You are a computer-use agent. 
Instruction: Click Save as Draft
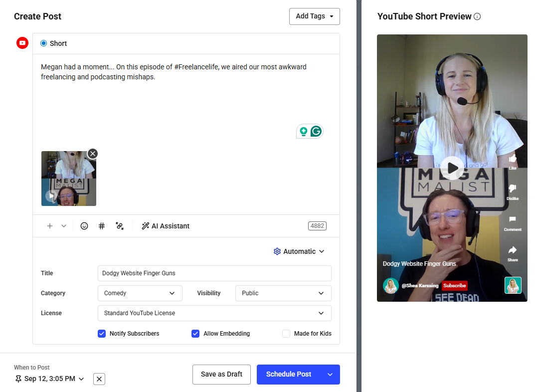221,374
